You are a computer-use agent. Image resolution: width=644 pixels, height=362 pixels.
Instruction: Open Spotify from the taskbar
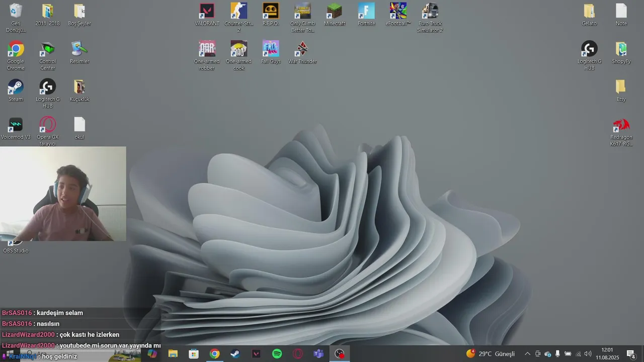[277, 354]
